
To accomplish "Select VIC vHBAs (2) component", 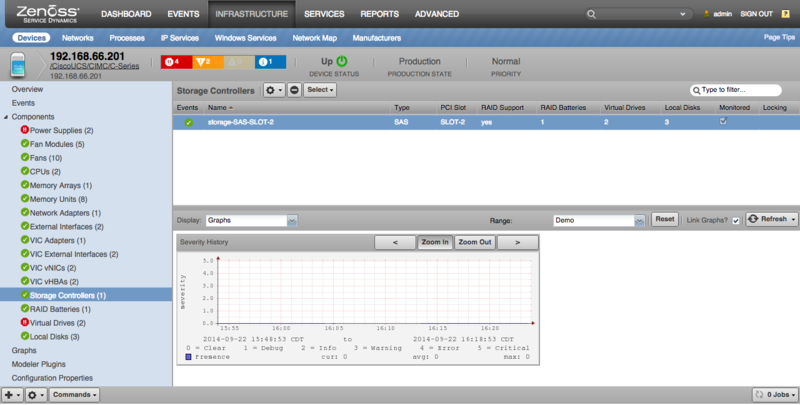I will click(54, 282).
